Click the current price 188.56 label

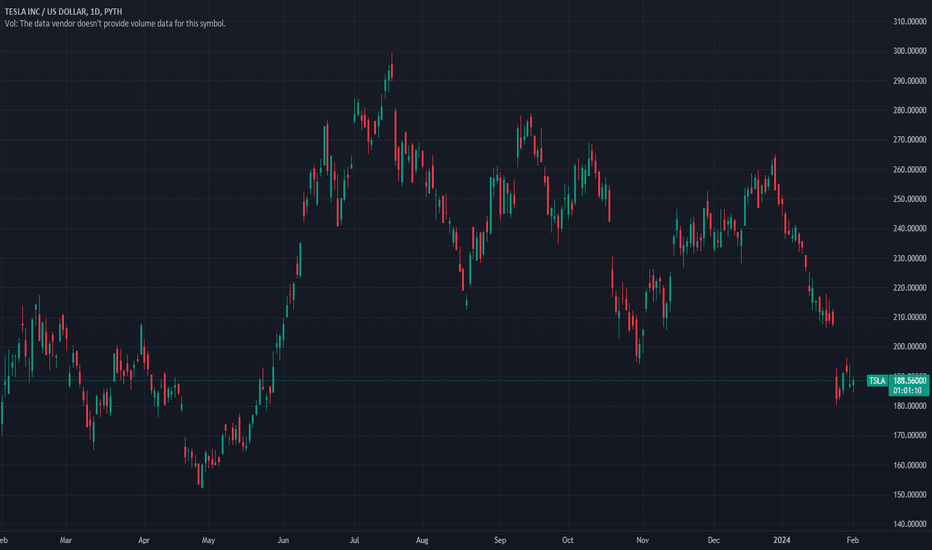(909, 381)
